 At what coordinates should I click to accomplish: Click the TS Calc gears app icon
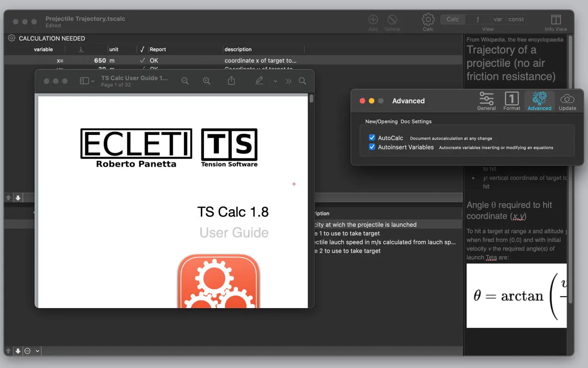click(x=219, y=281)
